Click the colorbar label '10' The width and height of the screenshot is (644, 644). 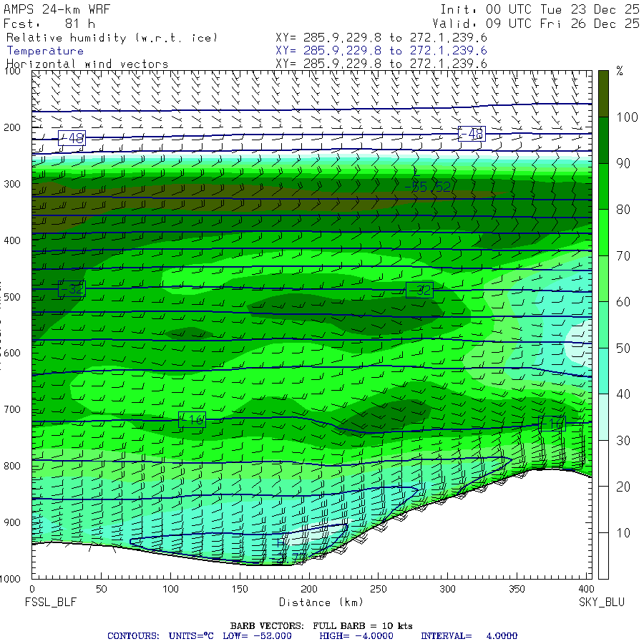623,533
